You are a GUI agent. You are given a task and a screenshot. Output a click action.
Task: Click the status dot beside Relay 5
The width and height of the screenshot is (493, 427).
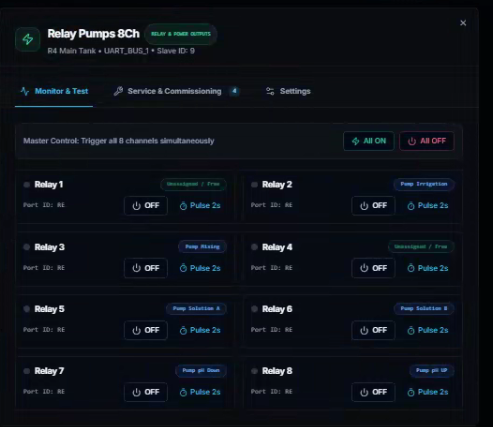pyautogui.click(x=27, y=309)
